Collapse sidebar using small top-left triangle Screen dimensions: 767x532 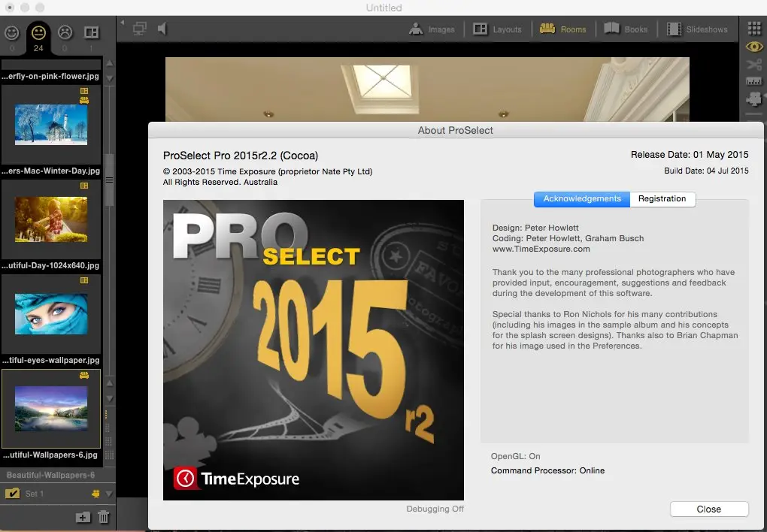123,22
